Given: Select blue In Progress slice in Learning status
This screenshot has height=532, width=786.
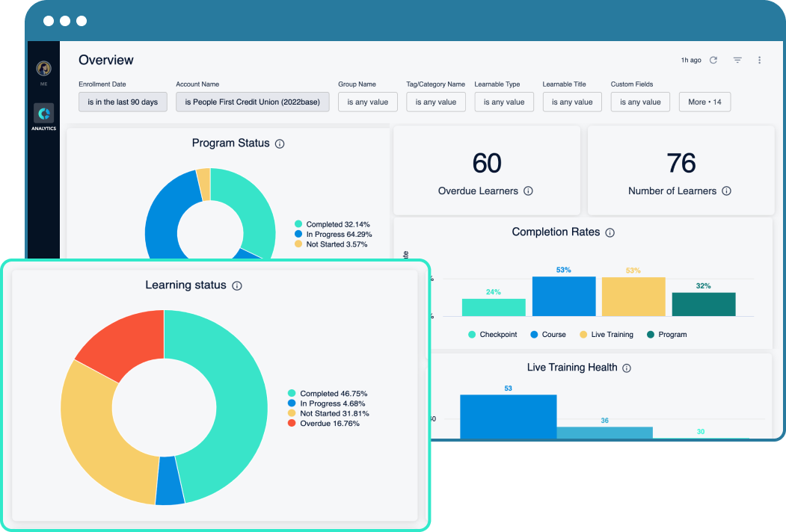Looking at the screenshot, I should (170, 481).
